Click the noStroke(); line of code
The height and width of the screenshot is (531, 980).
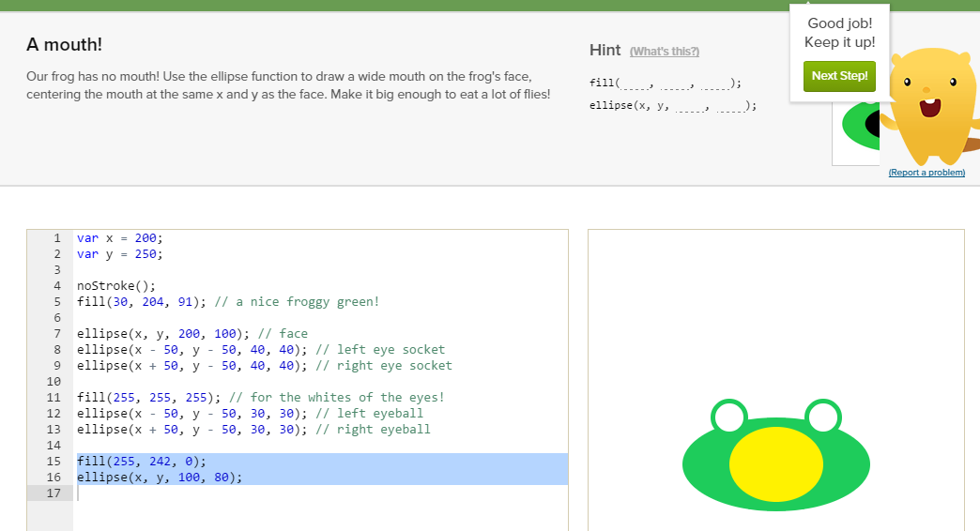pos(116,286)
